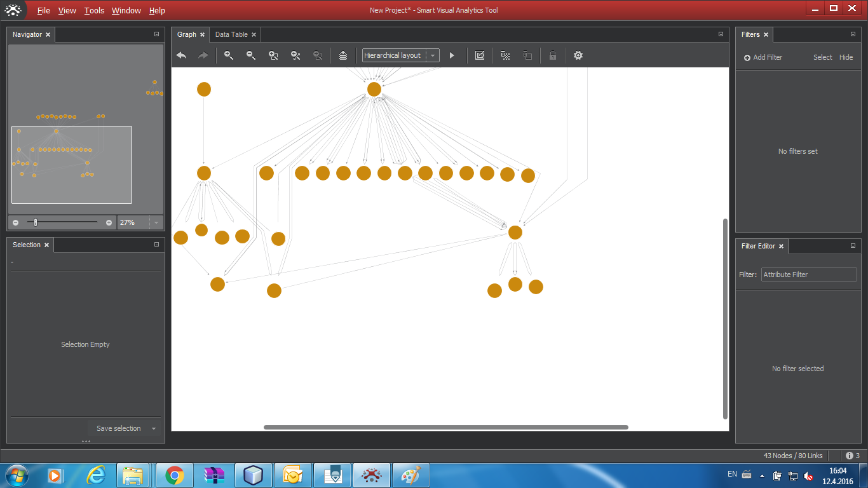Click the fit-to-screen frame icon
Screen dimensions: 868x488
click(480, 56)
